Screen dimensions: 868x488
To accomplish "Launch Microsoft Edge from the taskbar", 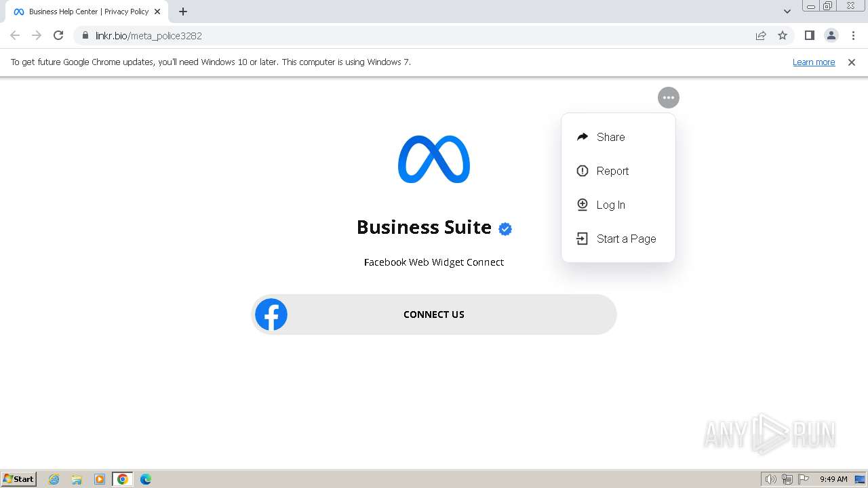I will click(x=146, y=479).
